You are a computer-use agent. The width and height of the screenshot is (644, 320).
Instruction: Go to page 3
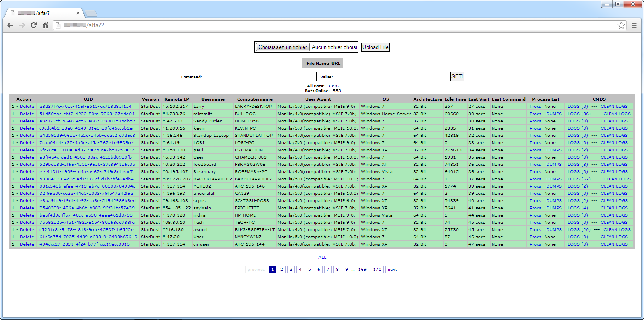[x=291, y=270]
